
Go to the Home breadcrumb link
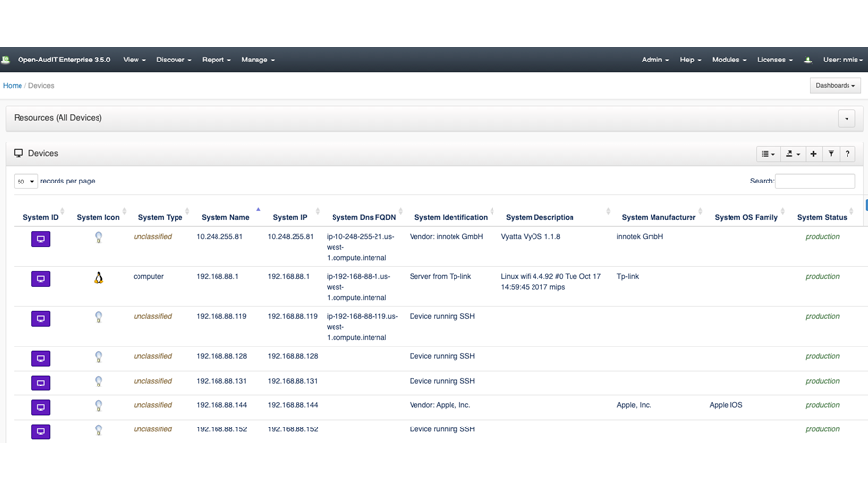pyautogui.click(x=13, y=86)
